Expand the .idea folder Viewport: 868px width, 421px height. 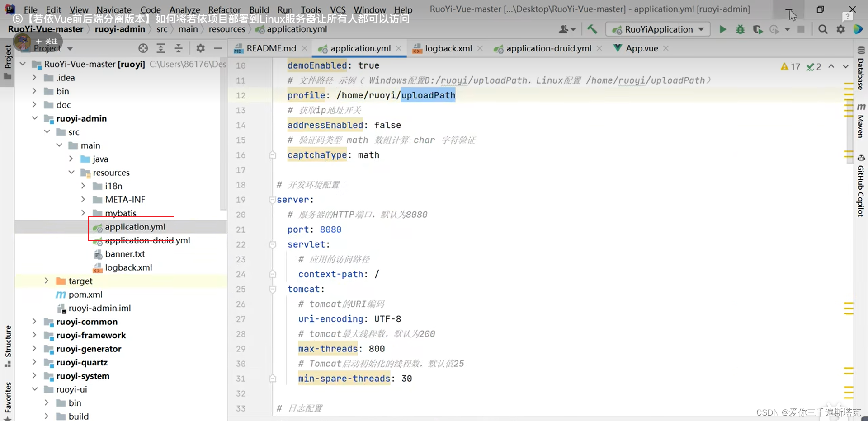coord(35,77)
